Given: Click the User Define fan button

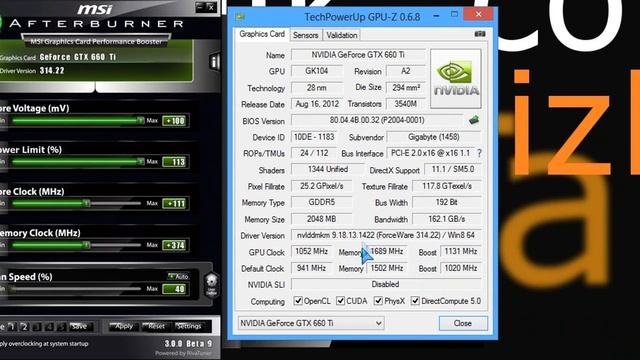Looking at the screenshot, I should [x=211, y=284].
